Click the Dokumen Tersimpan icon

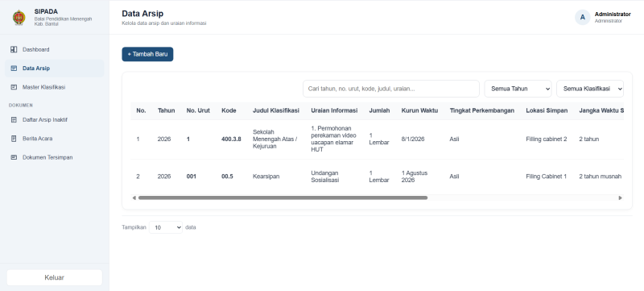point(14,157)
